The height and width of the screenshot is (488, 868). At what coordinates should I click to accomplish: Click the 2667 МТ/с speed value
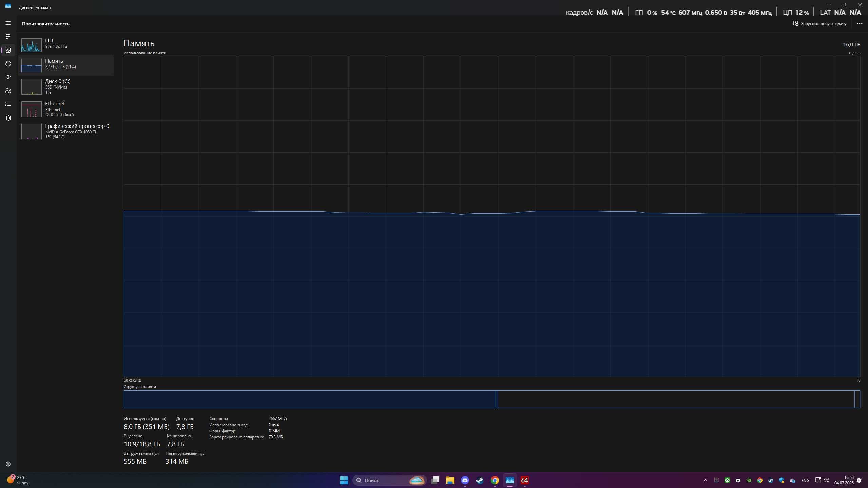pyautogui.click(x=278, y=419)
